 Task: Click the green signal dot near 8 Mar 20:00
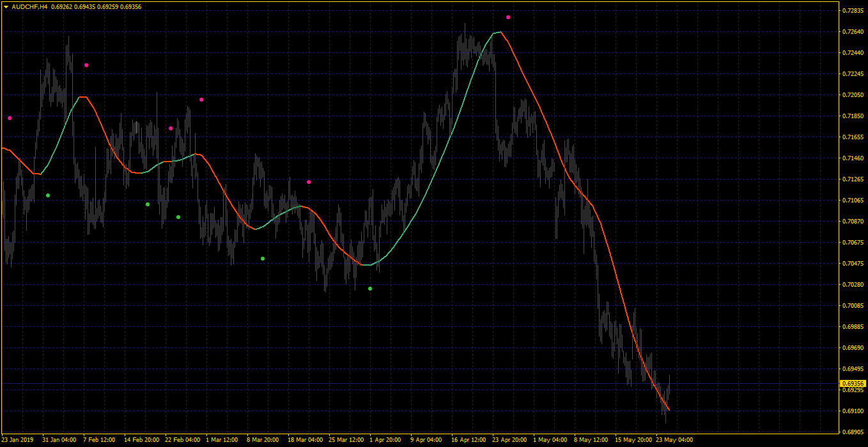263,259
